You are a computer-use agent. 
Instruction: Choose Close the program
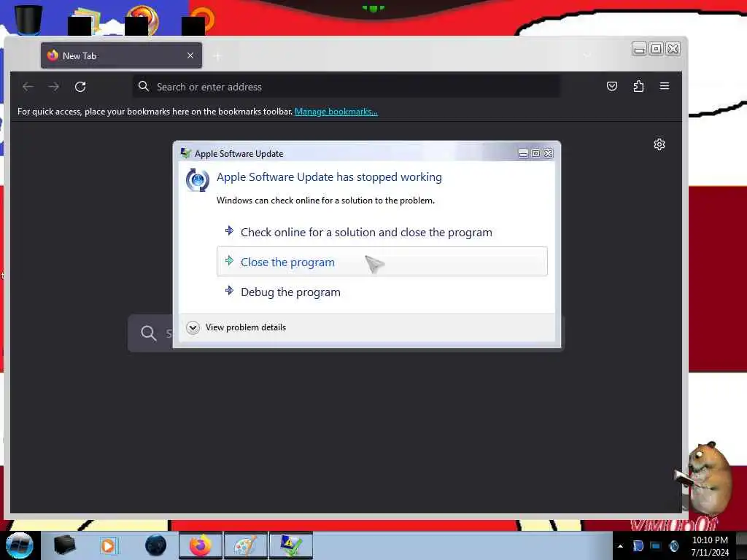tap(382, 262)
